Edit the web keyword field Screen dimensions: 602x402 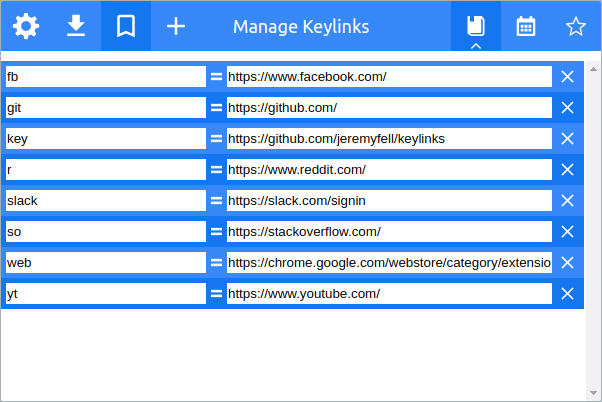106,263
